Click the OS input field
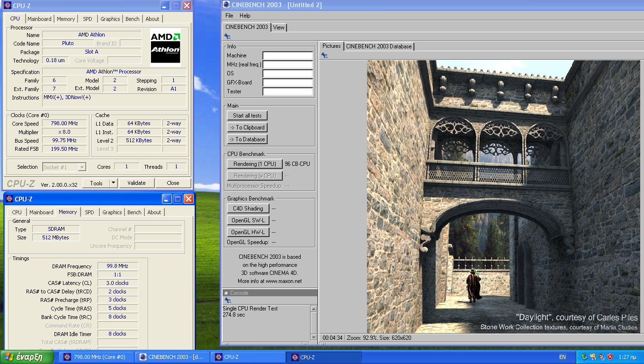This screenshot has width=644, height=364. coord(288,73)
